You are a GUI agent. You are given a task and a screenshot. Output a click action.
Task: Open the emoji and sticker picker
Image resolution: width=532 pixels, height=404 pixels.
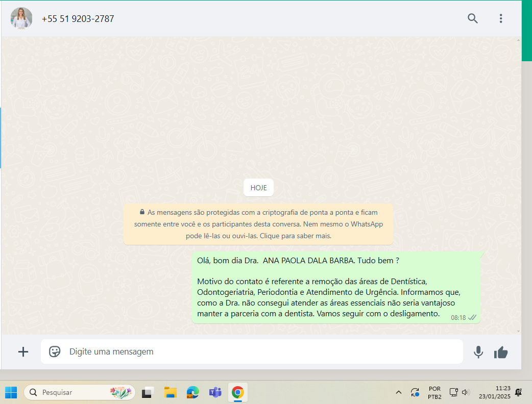pyautogui.click(x=55, y=352)
